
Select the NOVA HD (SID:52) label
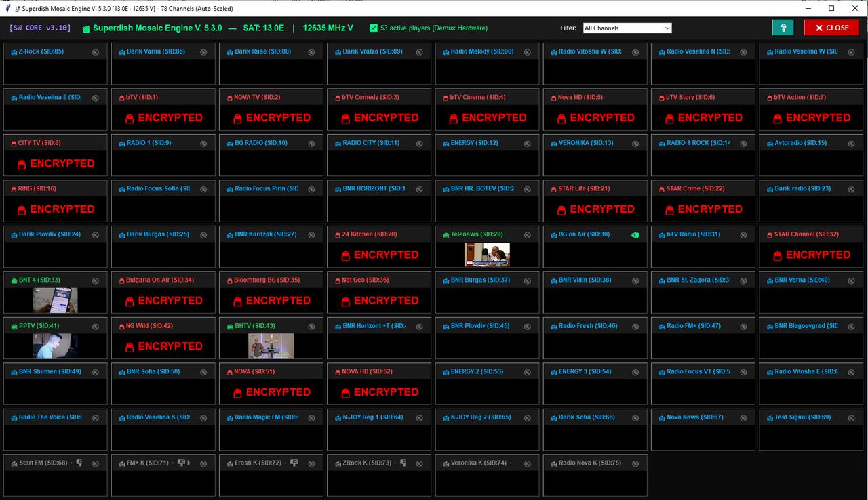tap(367, 372)
